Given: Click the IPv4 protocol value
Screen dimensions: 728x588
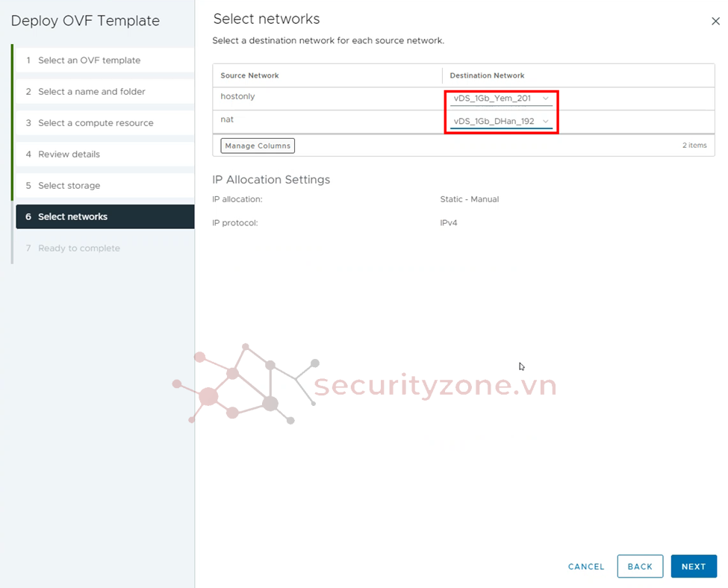Looking at the screenshot, I should coord(448,223).
